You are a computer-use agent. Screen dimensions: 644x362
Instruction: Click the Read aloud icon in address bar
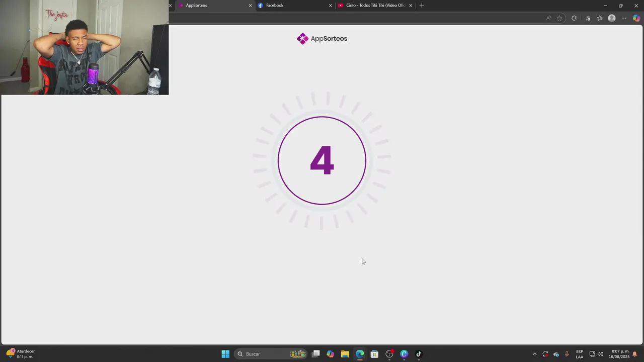(x=548, y=18)
